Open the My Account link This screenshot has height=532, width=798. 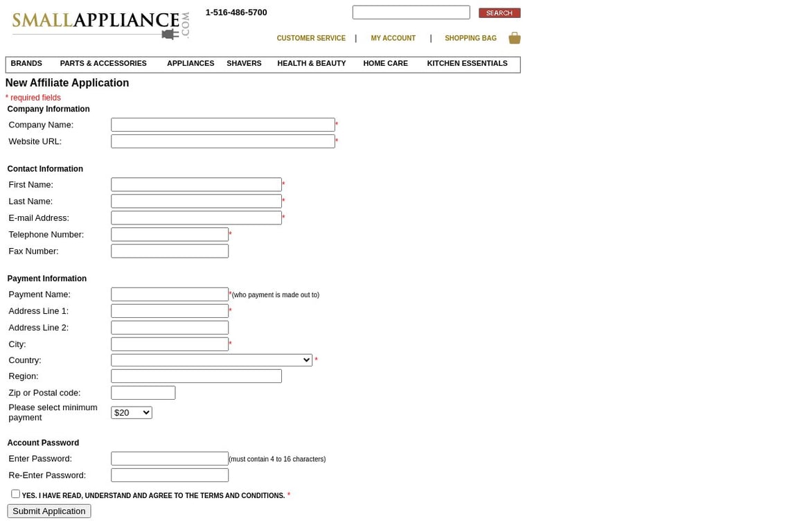tap(393, 38)
